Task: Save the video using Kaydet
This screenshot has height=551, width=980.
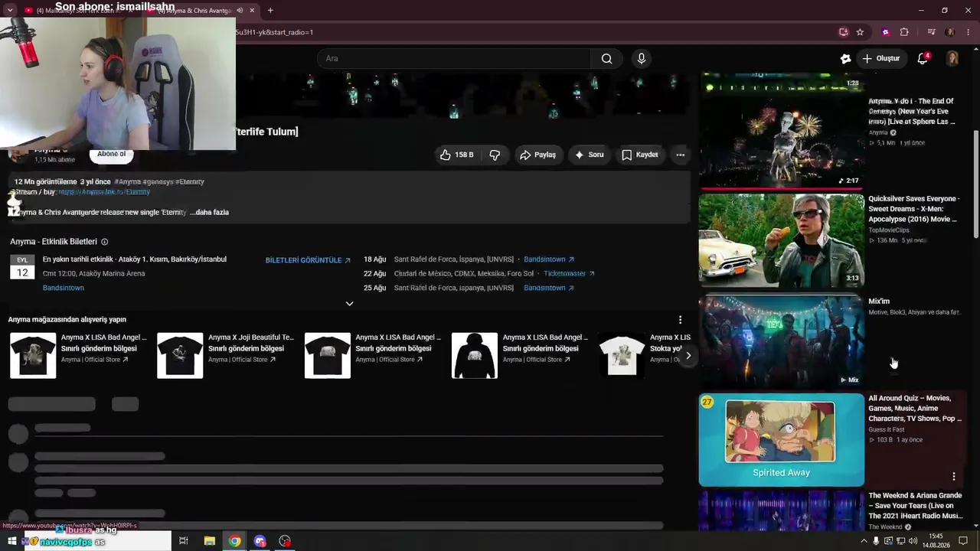Action: click(639, 155)
